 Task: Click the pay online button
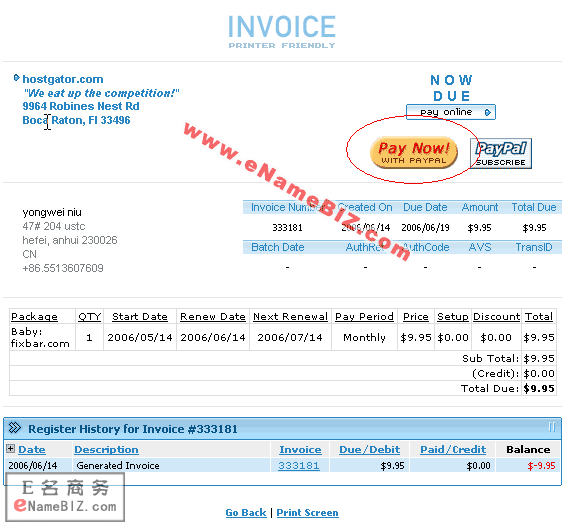coord(451,112)
